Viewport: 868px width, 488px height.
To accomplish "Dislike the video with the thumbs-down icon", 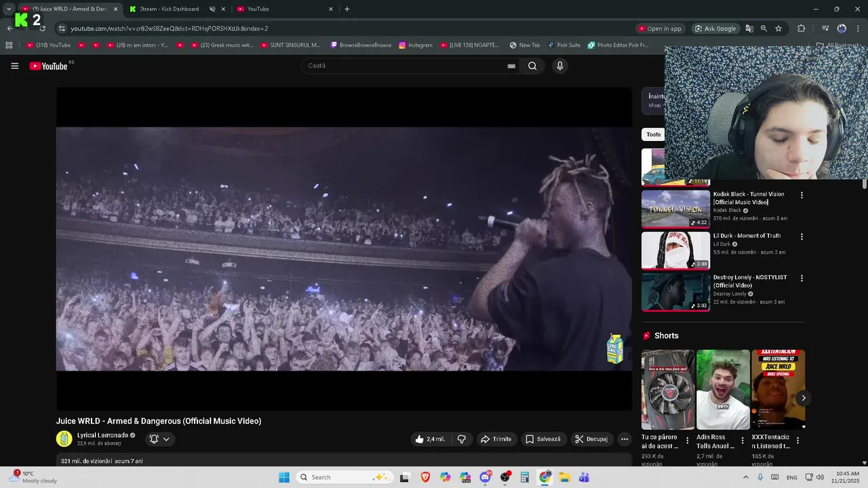I will (462, 439).
